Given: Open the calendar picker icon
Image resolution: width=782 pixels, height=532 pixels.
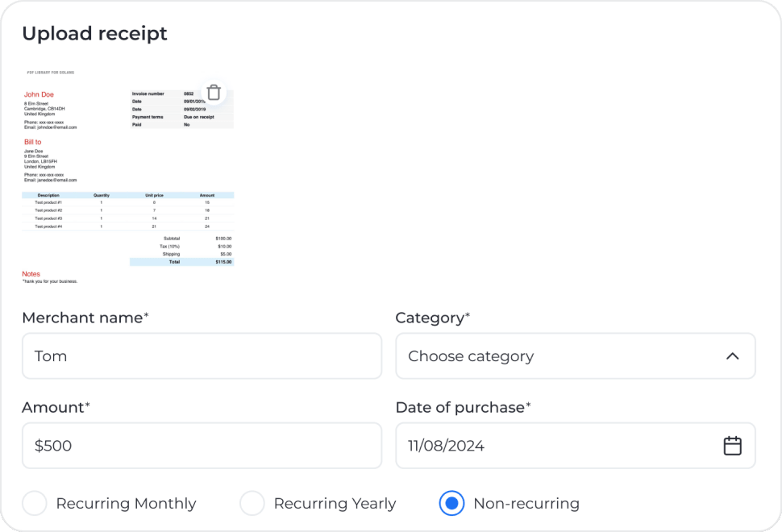Looking at the screenshot, I should point(732,446).
